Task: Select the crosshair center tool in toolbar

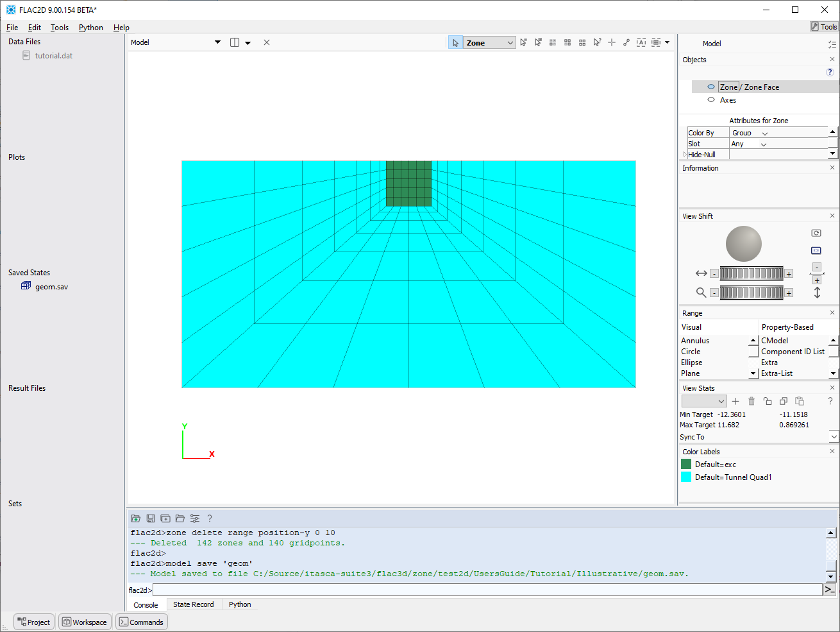Action: click(x=612, y=42)
